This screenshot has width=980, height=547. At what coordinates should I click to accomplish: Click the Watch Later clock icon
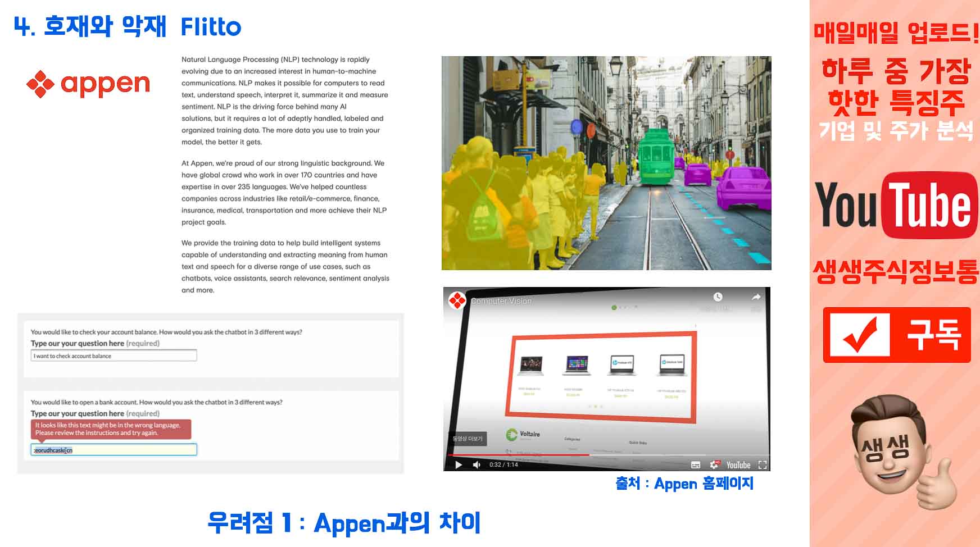(x=718, y=297)
